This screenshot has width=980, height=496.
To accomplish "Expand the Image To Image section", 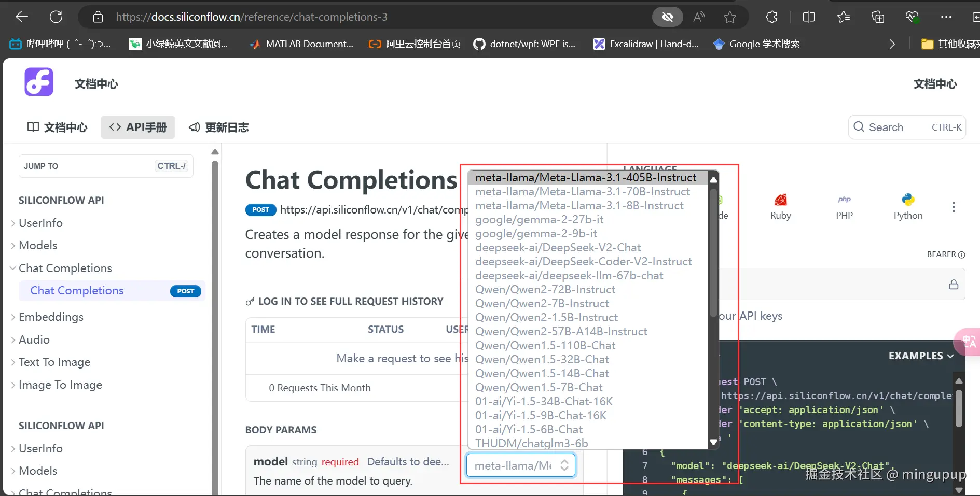I will [56, 385].
